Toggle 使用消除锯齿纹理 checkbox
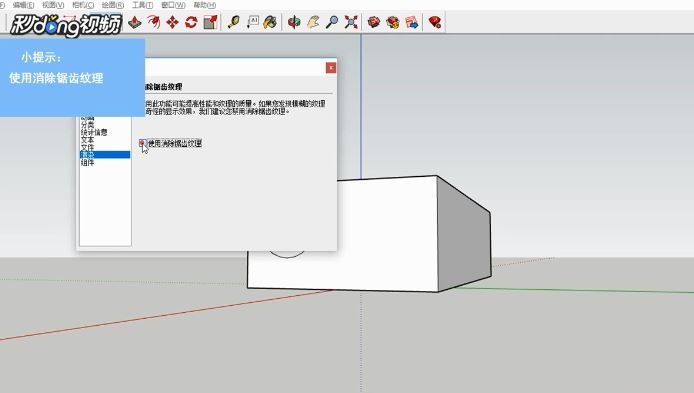This screenshot has width=694, height=393. point(142,143)
